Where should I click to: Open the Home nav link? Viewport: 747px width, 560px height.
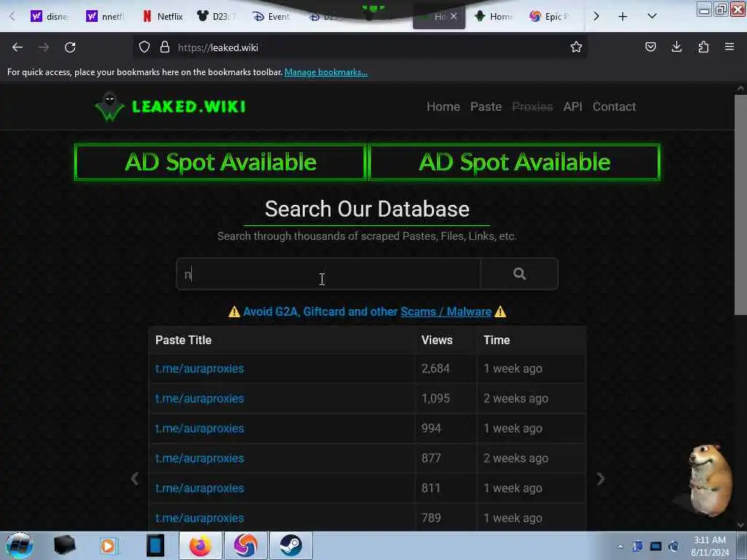(443, 106)
